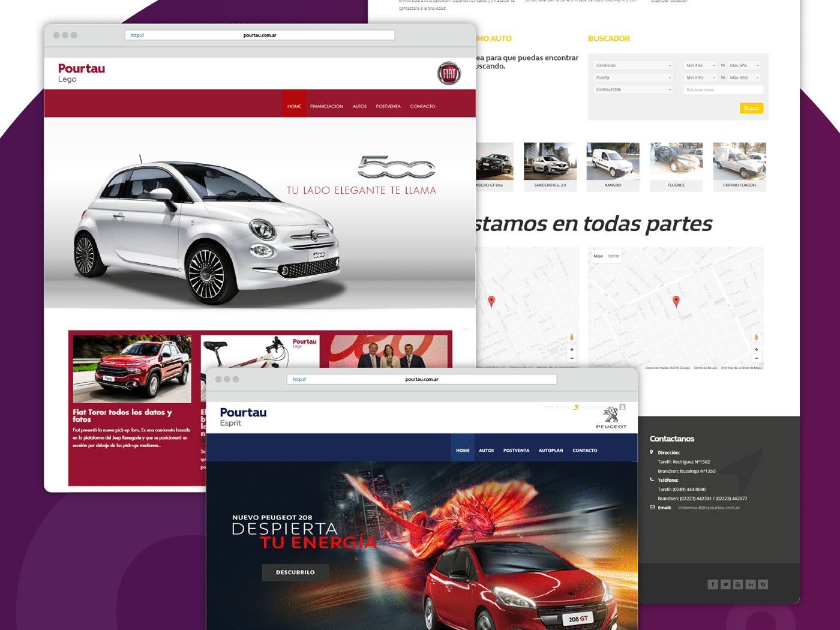Open the Min Año dropdown
The image size is (840, 630).
pos(701,65)
